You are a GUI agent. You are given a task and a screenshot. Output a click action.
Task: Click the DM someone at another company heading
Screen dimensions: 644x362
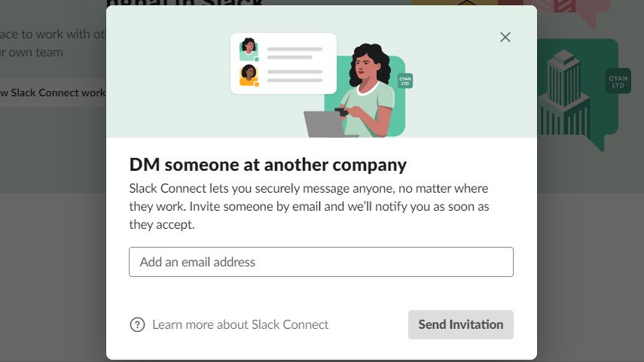[268, 165]
